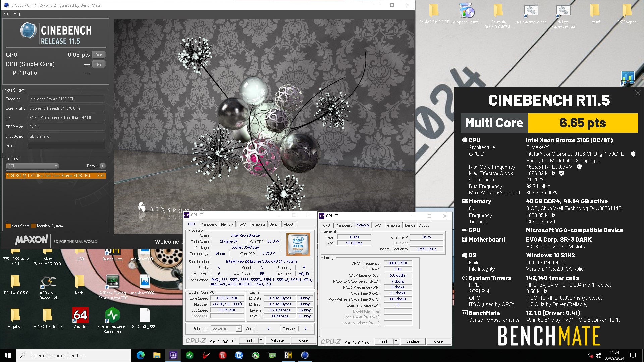Click the taskbar search box
Viewport: 644px width, 362px height.
click(74, 355)
